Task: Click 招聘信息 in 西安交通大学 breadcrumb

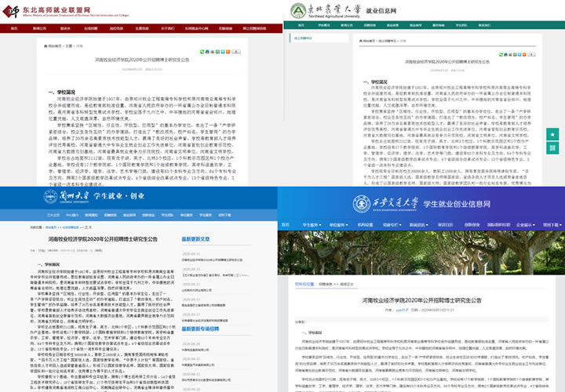Action: (326, 285)
